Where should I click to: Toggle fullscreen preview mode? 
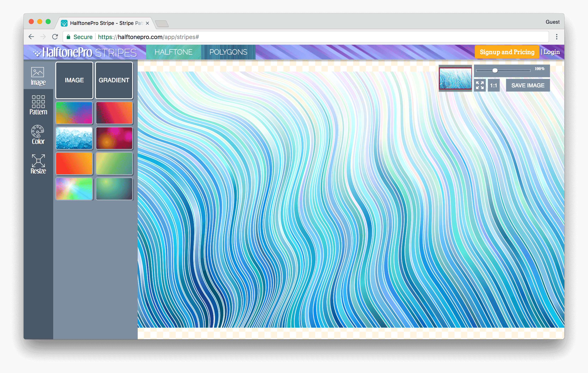(x=480, y=85)
